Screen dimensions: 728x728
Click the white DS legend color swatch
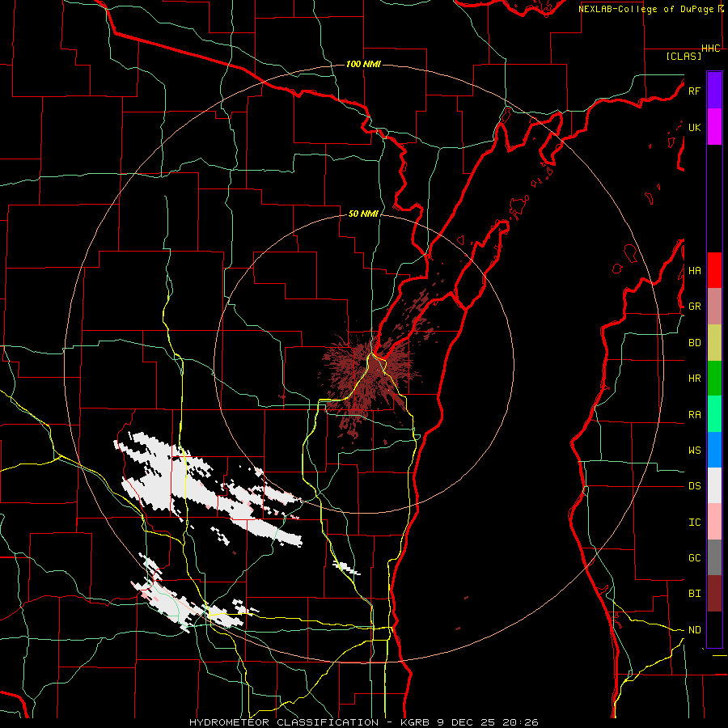tap(714, 485)
